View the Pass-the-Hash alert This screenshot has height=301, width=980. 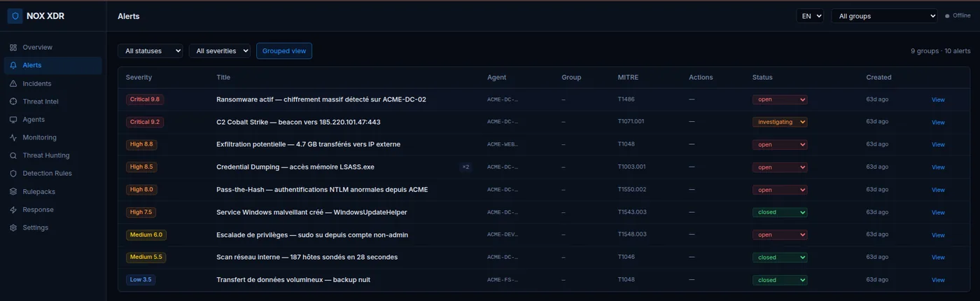tap(938, 190)
